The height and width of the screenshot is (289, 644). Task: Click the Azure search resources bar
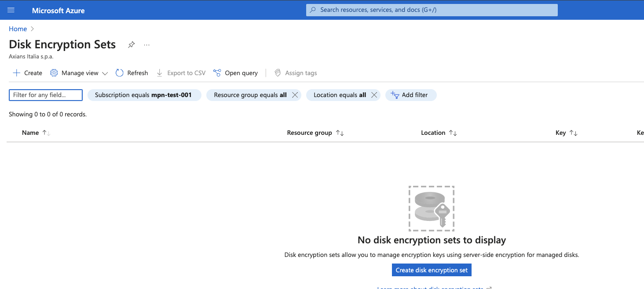tap(432, 10)
